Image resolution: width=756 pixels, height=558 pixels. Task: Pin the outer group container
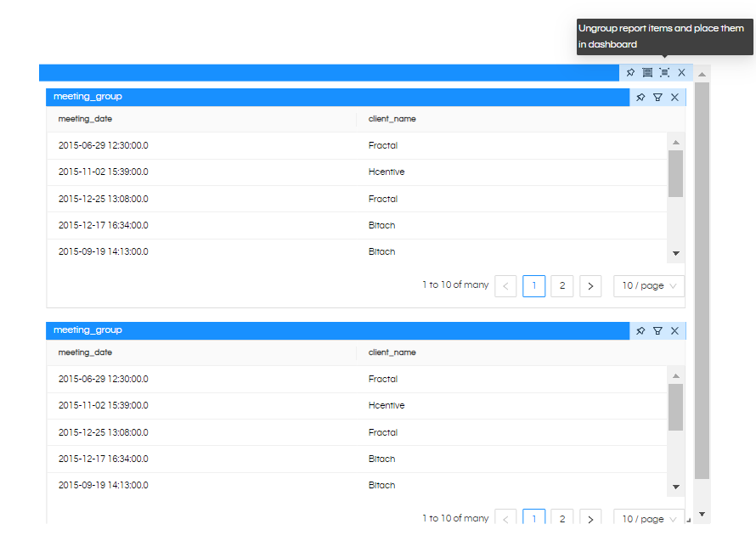click(x=630, y=73)
